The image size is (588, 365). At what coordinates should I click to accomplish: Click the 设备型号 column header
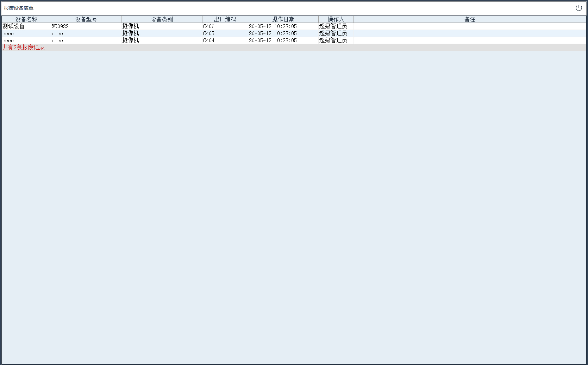86,19
